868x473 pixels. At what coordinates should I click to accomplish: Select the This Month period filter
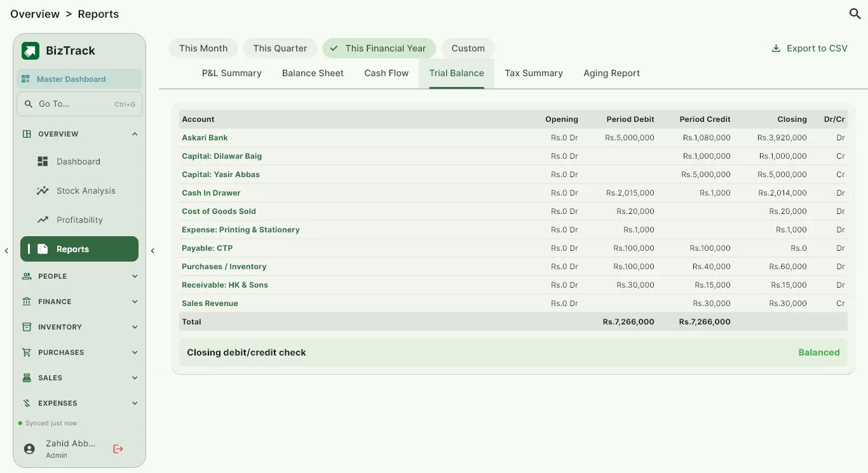pos(203,48)
